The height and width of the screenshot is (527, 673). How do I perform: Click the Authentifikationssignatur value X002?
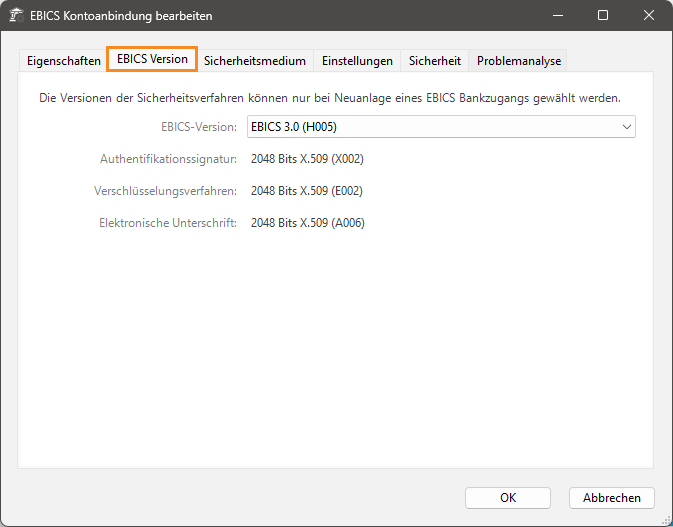(307, 158)
